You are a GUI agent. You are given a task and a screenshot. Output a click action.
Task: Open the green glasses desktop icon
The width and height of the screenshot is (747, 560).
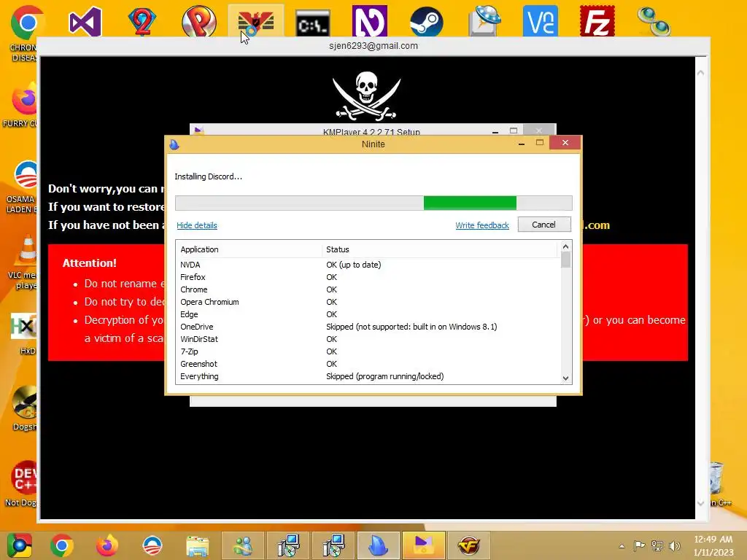pos(654,22)
